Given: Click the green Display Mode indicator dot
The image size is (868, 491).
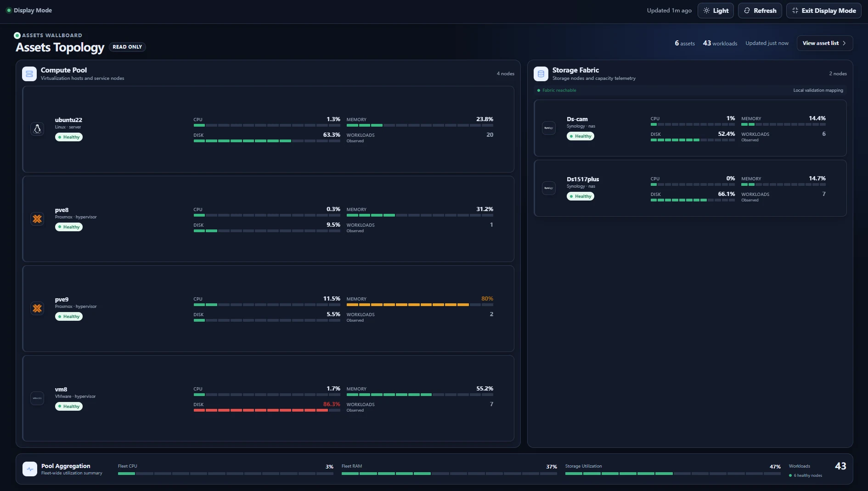Looking at the screenshot, I should 9,11.
